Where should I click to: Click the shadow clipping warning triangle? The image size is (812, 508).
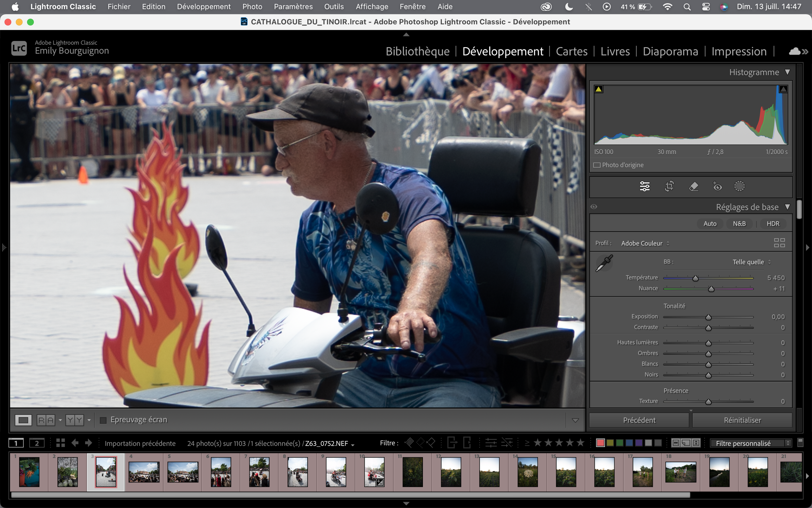click(599, 89)
